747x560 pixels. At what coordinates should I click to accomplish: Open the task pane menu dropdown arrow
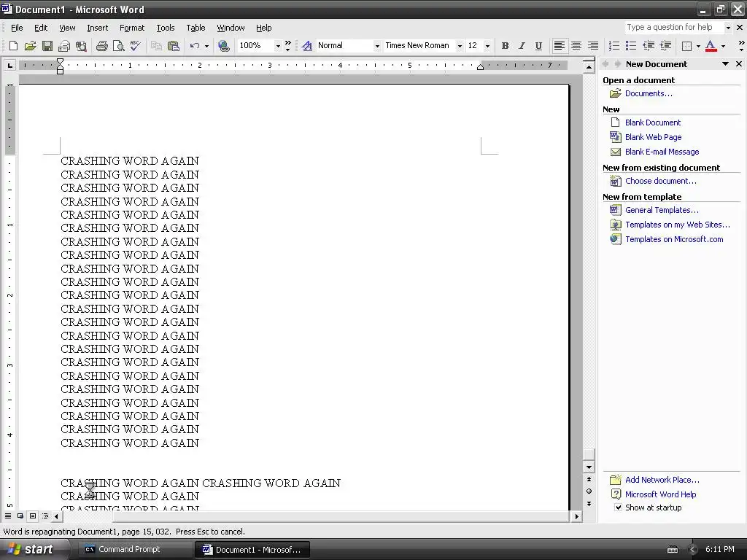725,64
